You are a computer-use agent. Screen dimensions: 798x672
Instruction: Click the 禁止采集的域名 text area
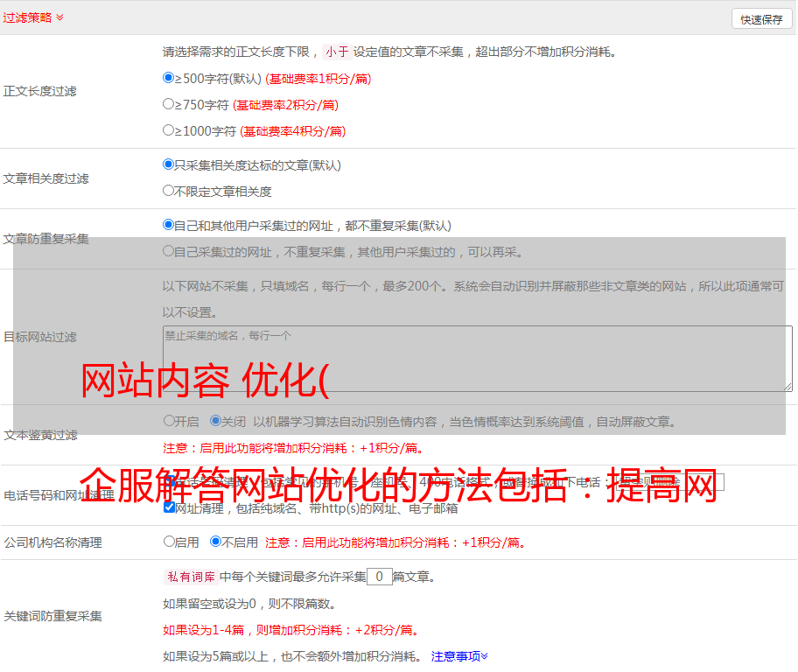478,359
